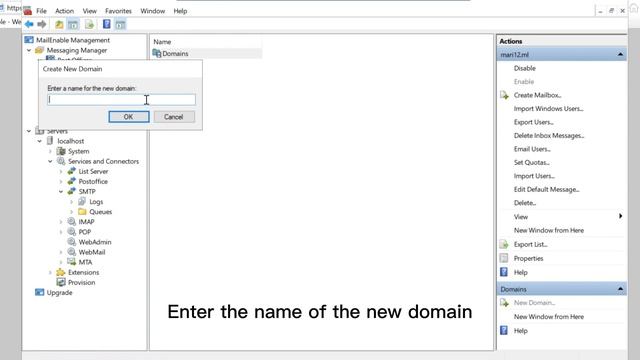Click the Services and Connectors icon
Image resolution: width=640 pixels, height=360 pixels.
click(x=61, y=161)
